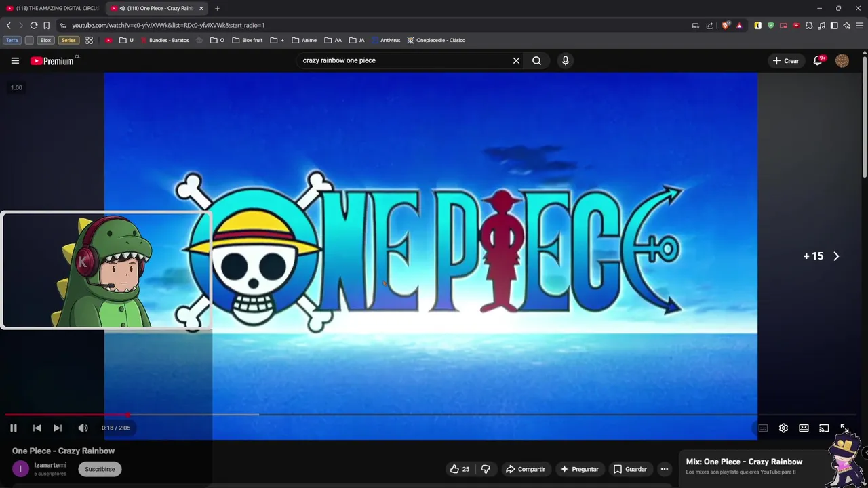Switch to theater mode
The width and height of the screenshot is (868, 488).
pos(804,428)
